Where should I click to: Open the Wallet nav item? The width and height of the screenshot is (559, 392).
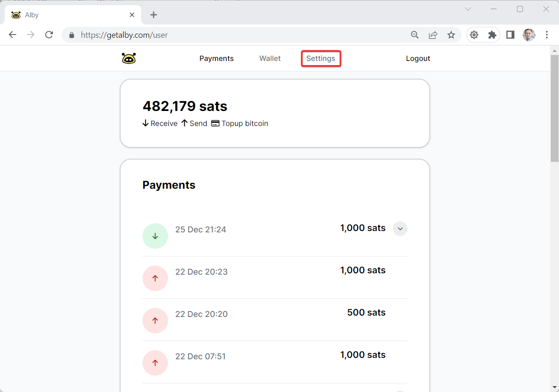(x=270, y=58)
